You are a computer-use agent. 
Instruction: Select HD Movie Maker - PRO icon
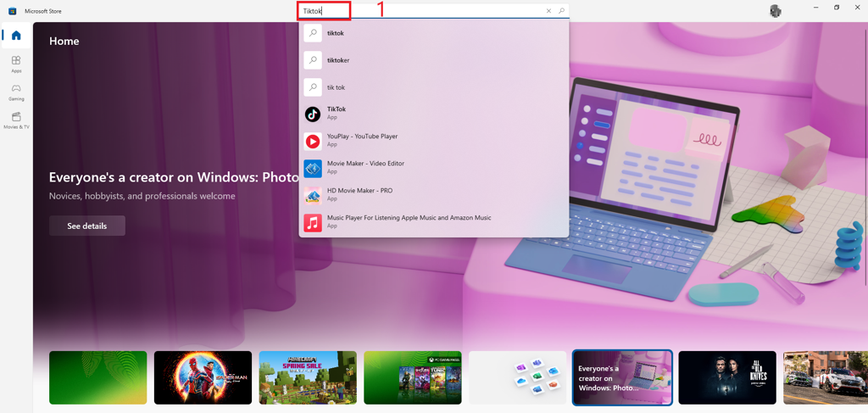(313, 195)
